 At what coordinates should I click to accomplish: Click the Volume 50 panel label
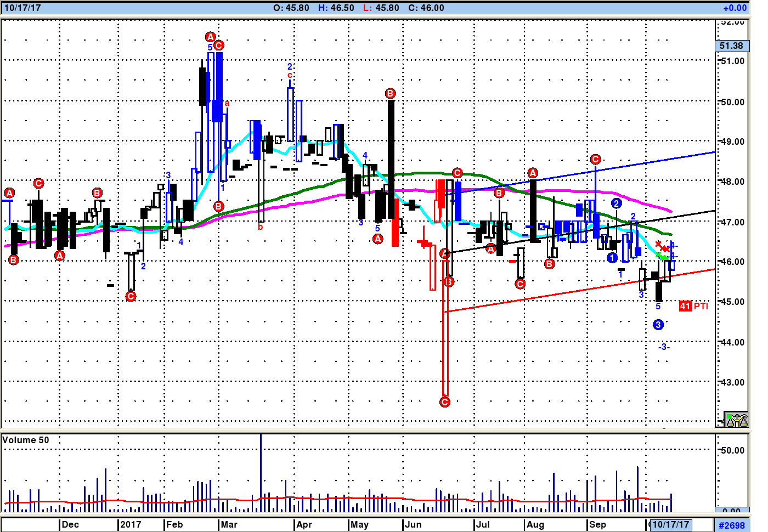pyautogui.click(x=26, y=440)
